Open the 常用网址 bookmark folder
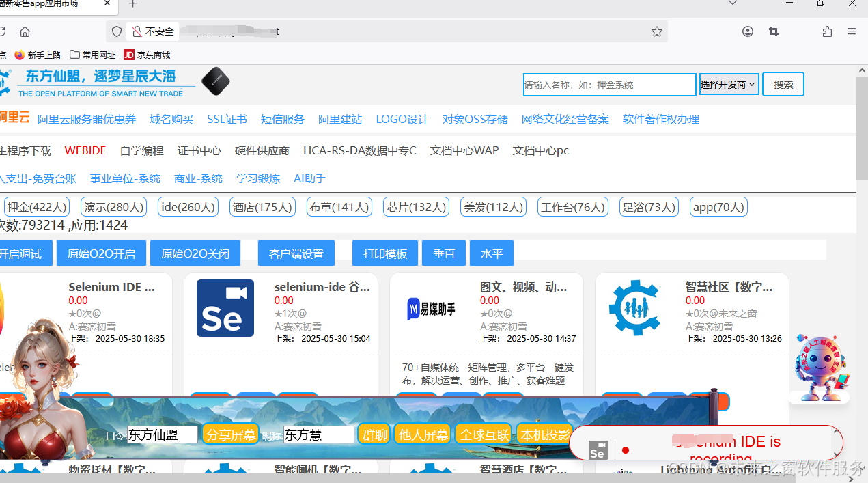This screenshot has width=868, height=483. click(93, 55)
